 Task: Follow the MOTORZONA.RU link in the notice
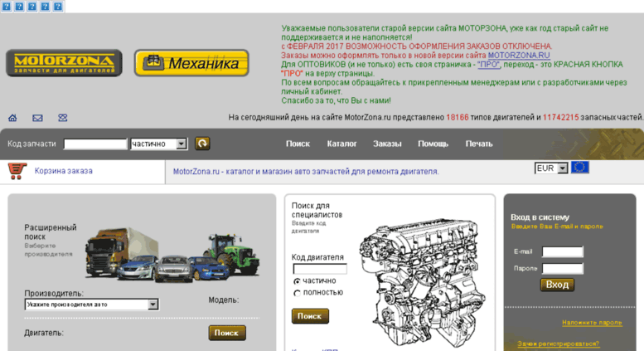[x=518, y=56]
